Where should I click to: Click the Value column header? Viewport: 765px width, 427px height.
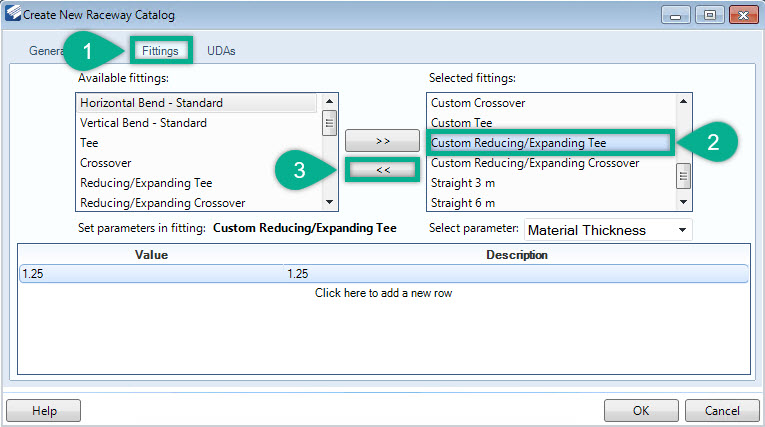pos(151,255)
